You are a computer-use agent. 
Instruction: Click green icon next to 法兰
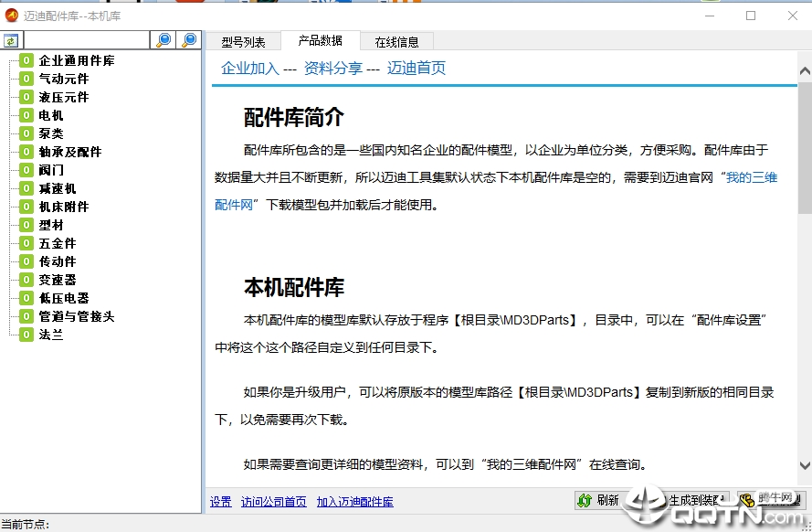tap(26, 335)
